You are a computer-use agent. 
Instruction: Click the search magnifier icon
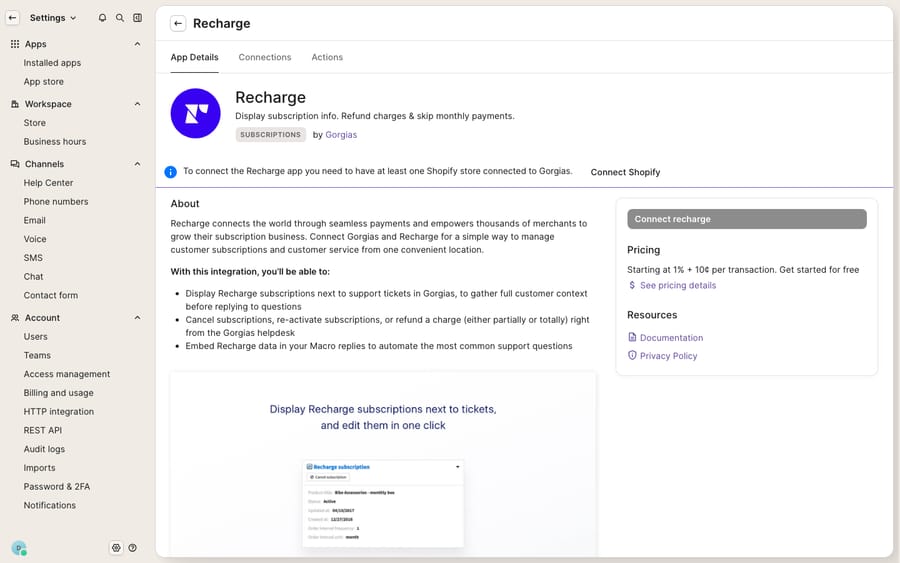pos(120,18)
